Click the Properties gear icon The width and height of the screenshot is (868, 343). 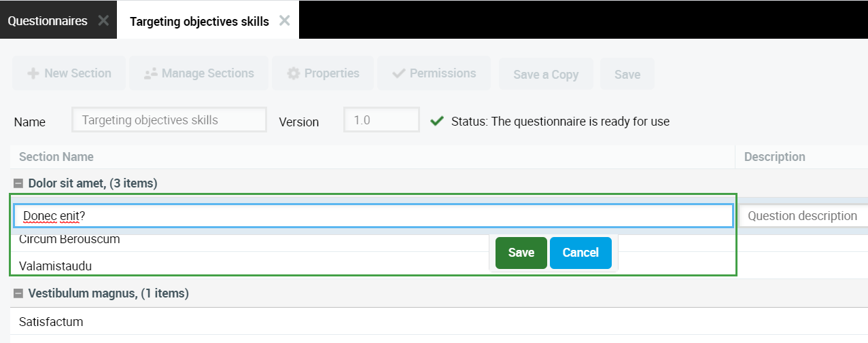tap(294, 73)
